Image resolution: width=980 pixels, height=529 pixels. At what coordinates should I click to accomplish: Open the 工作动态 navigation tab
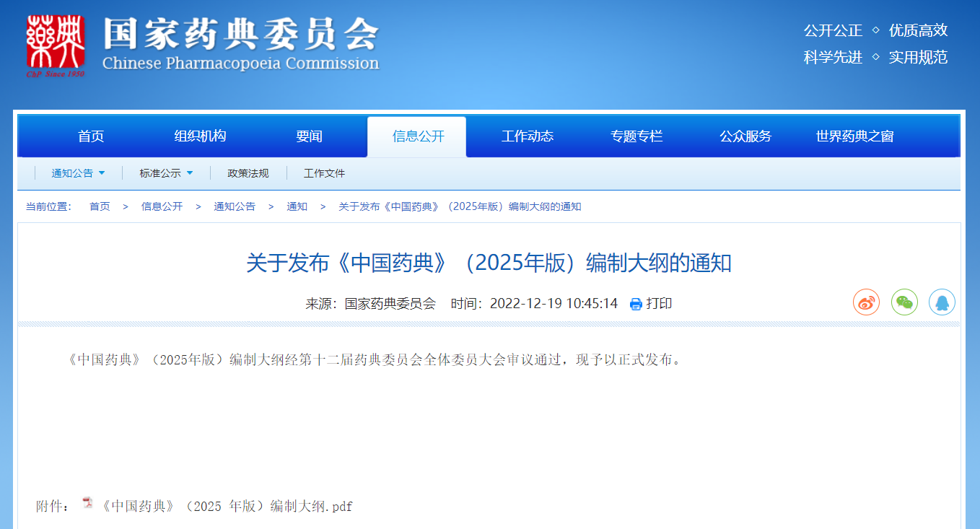click(x=528, y=136)
